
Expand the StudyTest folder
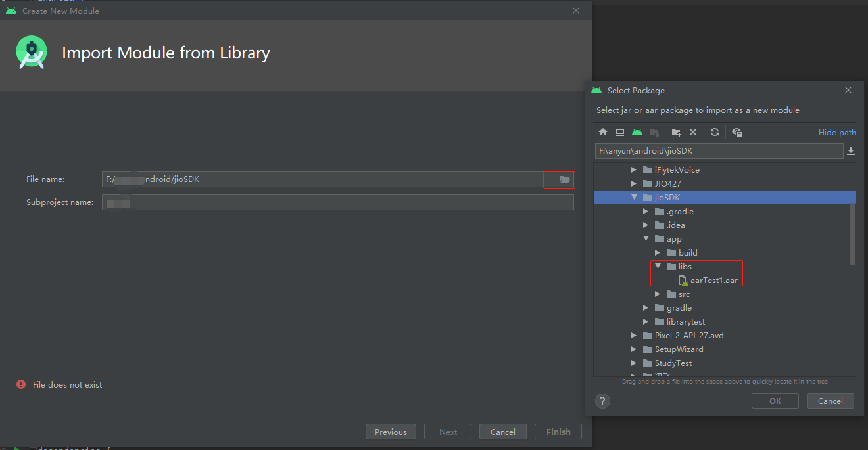click(x=634, y=363)
